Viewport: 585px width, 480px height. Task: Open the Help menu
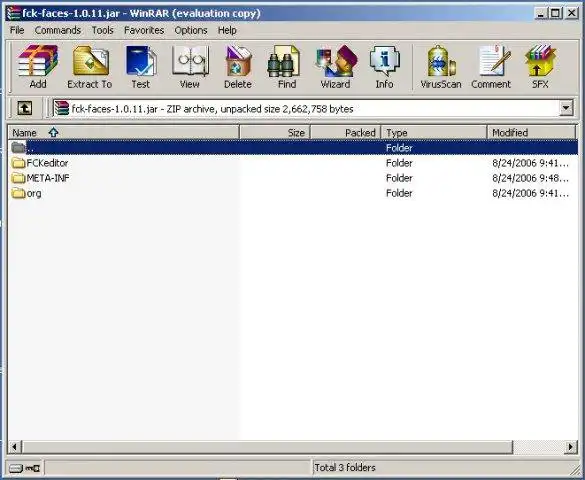[227, 30]
